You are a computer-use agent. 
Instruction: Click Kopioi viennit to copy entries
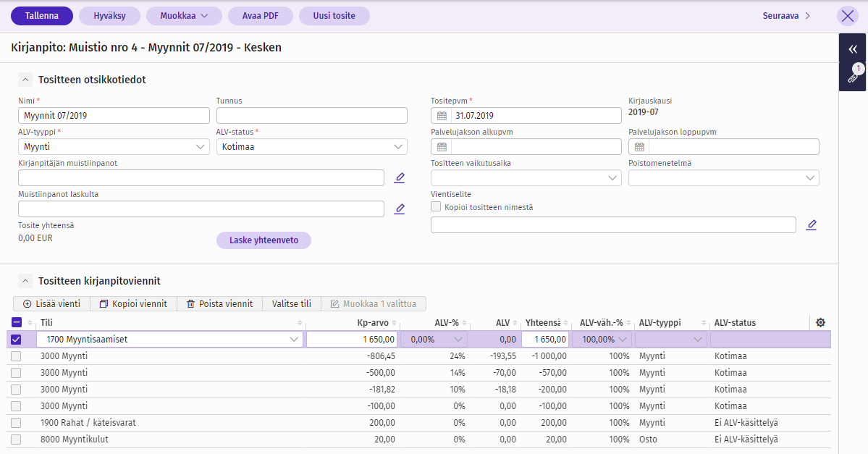133,303
